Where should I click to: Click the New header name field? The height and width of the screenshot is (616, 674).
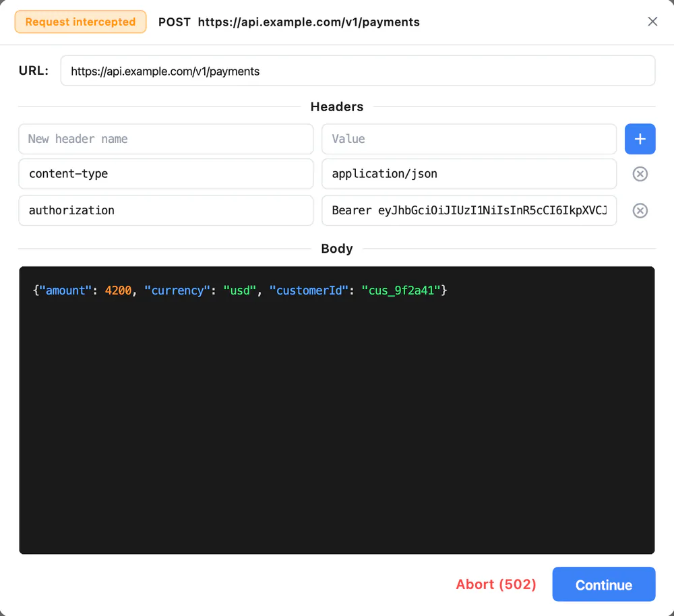pyautogui.click(x=166, y=139)
